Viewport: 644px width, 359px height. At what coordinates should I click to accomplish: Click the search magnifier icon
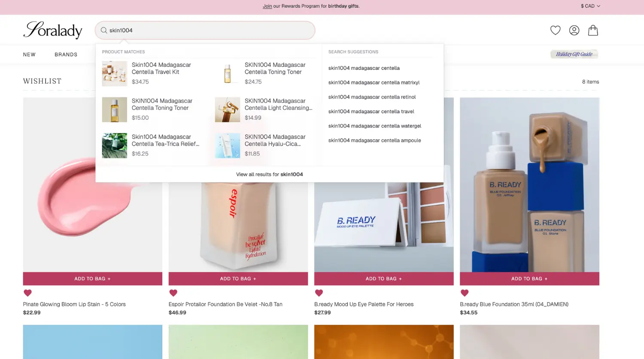pos(104,30)
